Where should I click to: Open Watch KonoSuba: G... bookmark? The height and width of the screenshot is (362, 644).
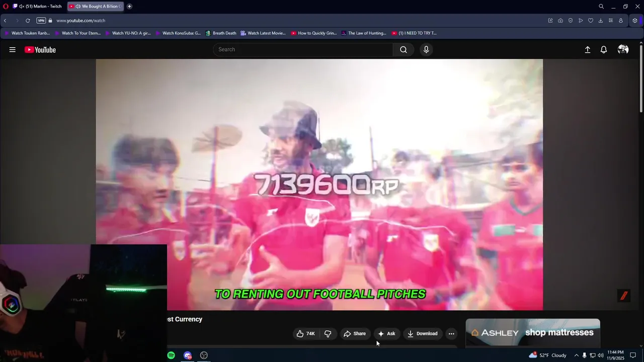[x=178, y=33]
